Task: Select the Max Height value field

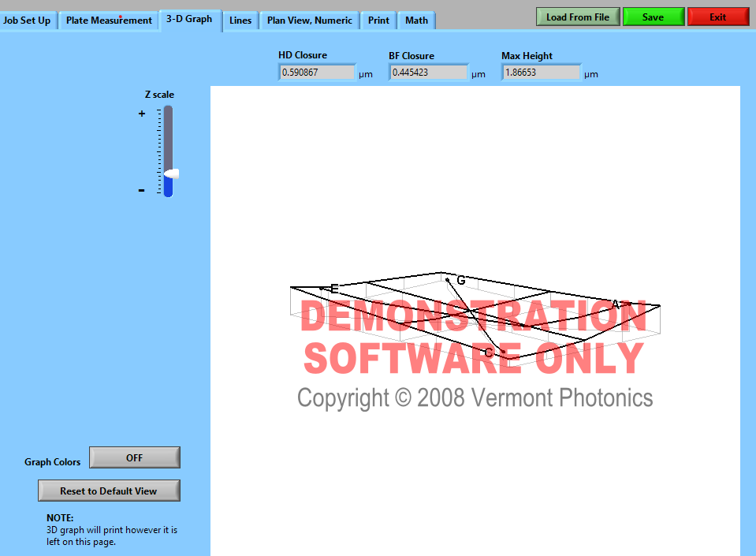Action: [x=541, y=73]
